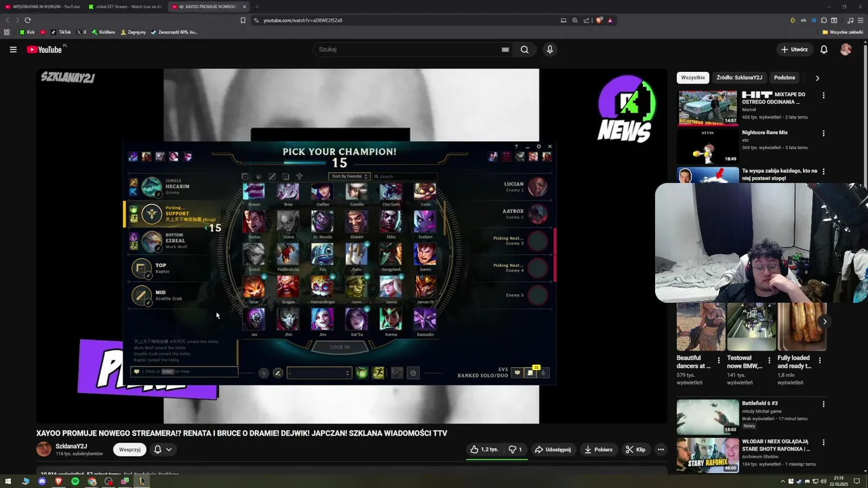The image size is (868, 488).
Task: Select the Wszystkie filter chip
Action: (693, 78)
